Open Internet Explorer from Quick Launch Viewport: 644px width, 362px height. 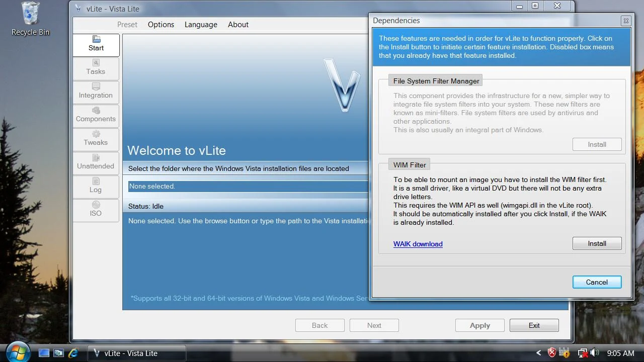tap(73, 353)
